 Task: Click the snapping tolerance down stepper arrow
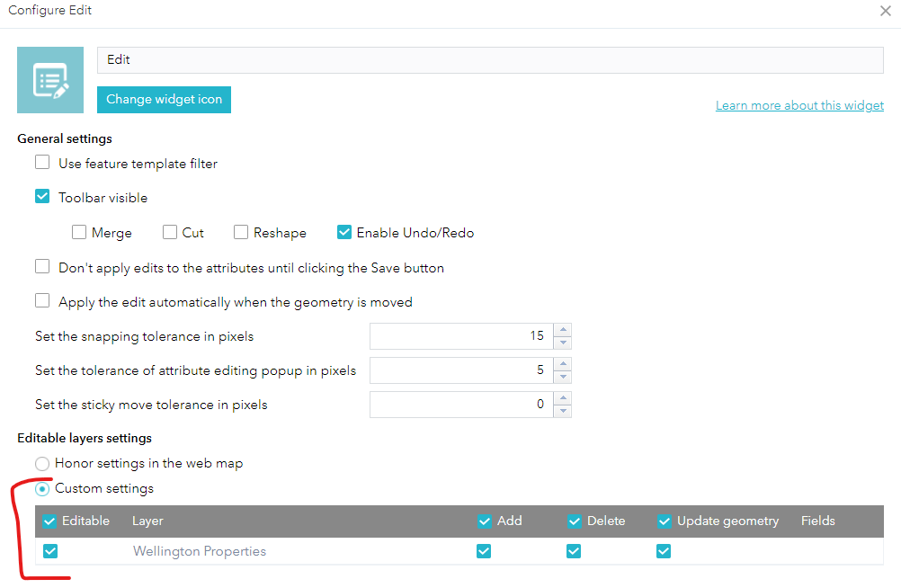[564, 341]
